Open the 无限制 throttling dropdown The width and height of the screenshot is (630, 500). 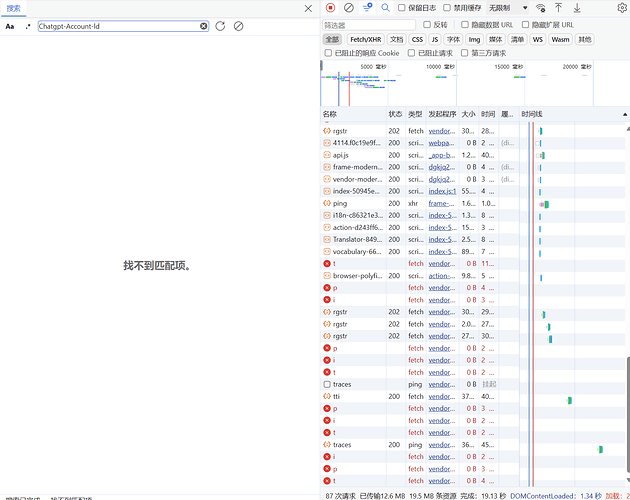[x=508, y=8]
